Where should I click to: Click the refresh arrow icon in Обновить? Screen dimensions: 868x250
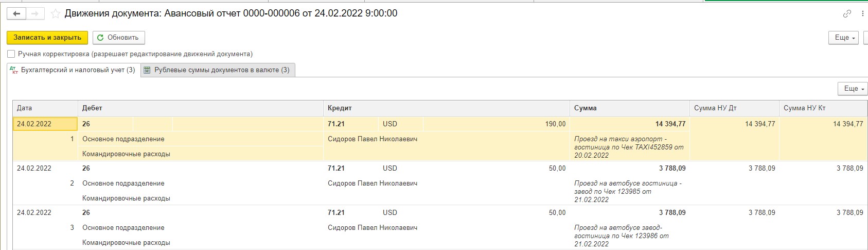[101, 38]
